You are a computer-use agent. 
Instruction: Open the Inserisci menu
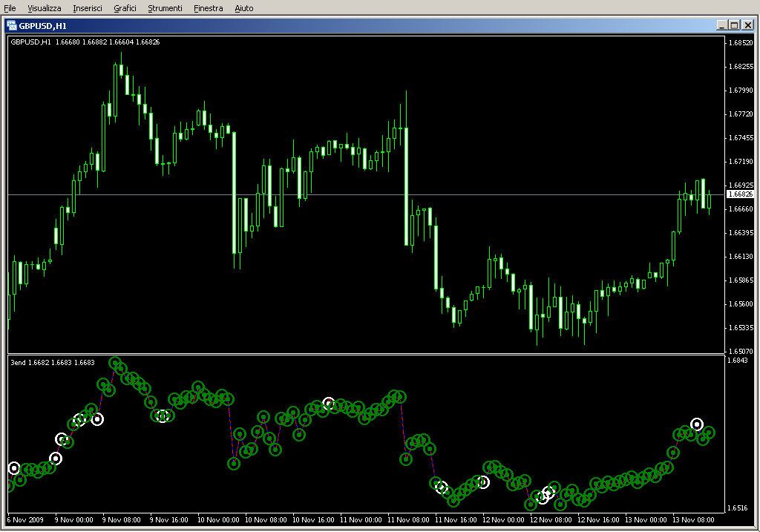pos(88,8)
